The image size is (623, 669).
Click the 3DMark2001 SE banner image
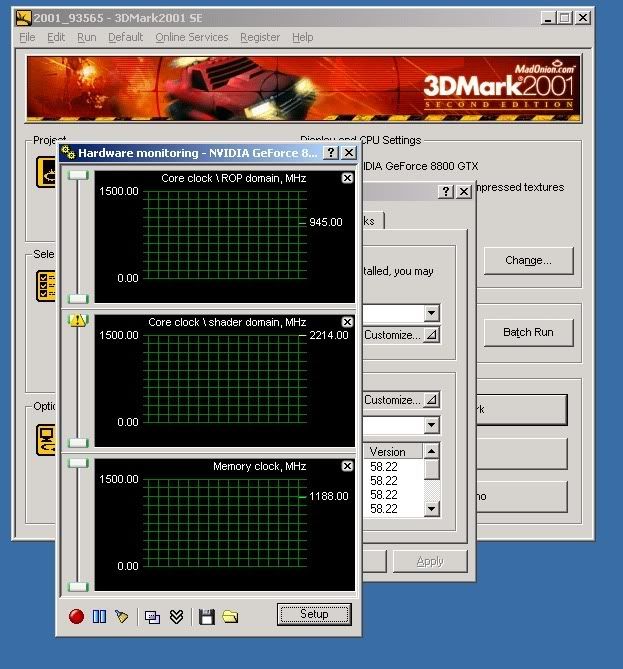(303, 89)
